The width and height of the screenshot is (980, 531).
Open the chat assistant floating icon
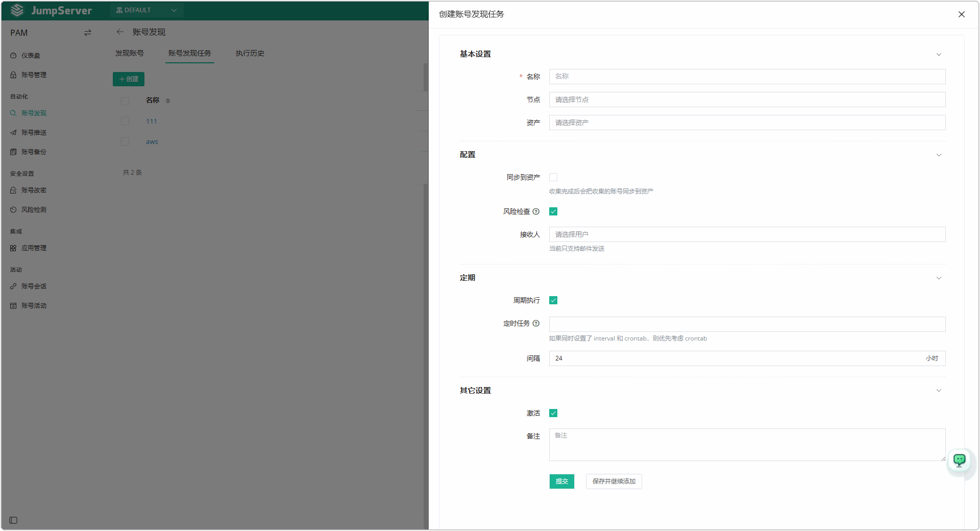(x=960, y=460)
